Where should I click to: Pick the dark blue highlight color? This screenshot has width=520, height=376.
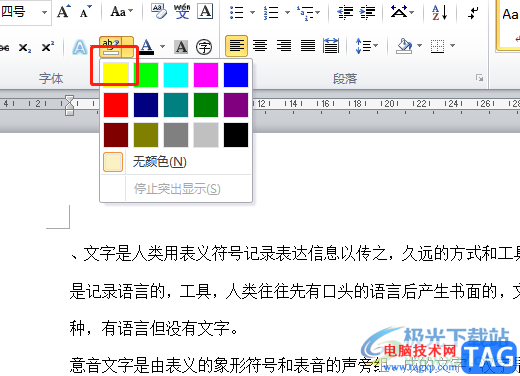coord(146,105)
